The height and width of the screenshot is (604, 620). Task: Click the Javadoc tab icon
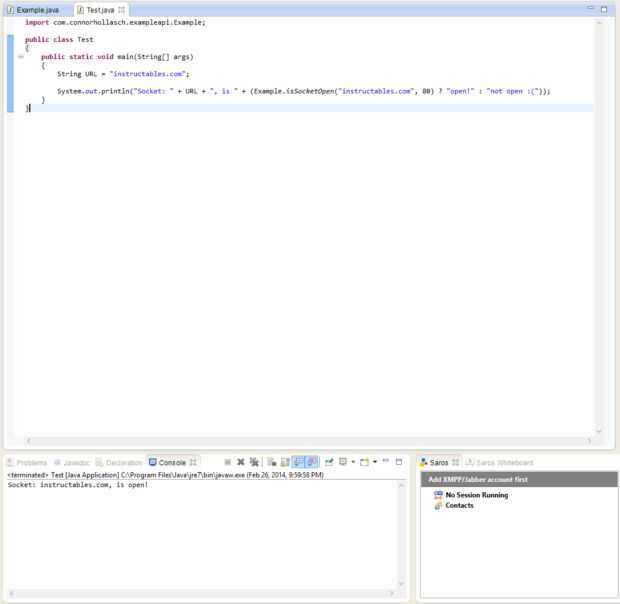57,462
